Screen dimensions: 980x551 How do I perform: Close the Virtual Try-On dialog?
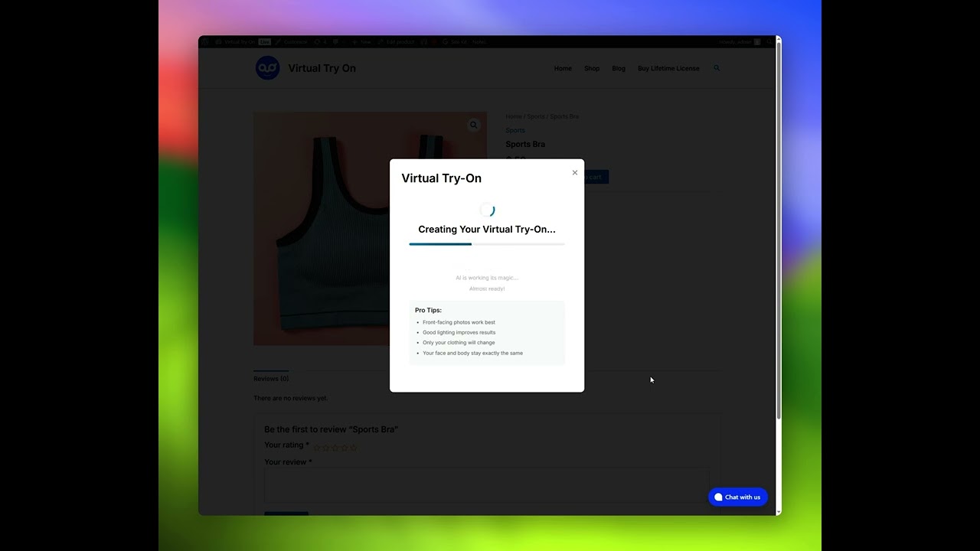(575, 172)
